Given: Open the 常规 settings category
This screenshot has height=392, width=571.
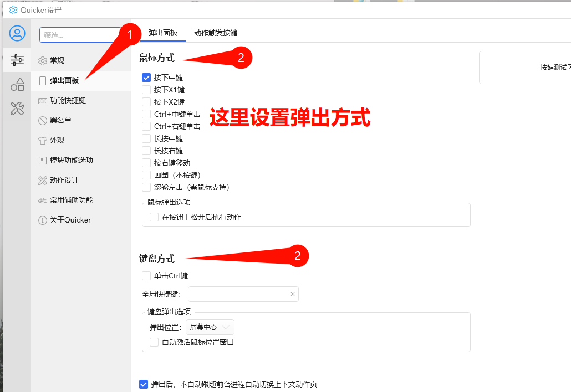Looking at the screenshot, I should coord(81,61).
